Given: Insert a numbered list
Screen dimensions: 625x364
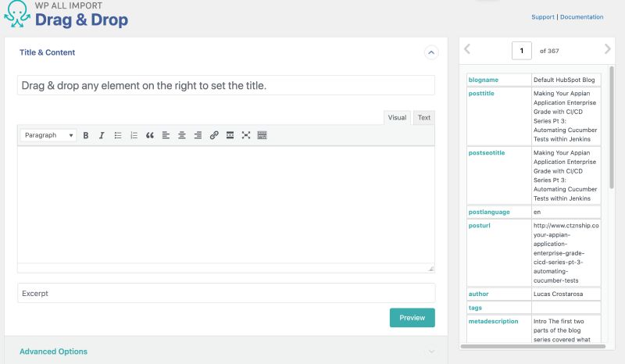Looking at the screenshot, I should (134, 135).
